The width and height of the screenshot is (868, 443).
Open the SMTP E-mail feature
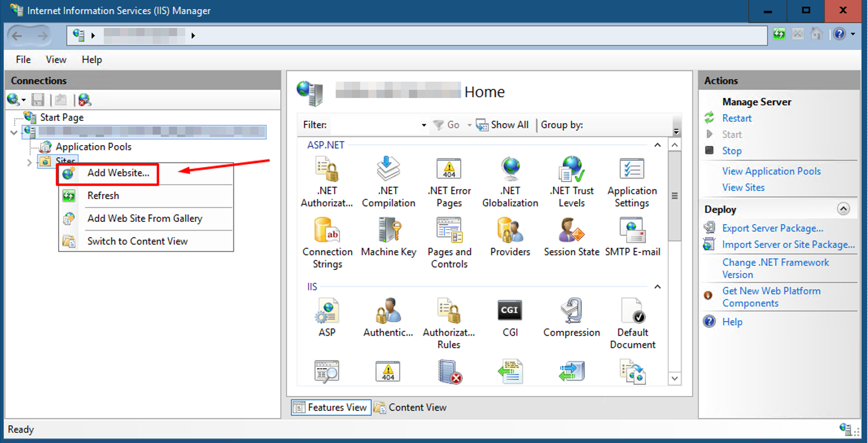coord(632,237)
